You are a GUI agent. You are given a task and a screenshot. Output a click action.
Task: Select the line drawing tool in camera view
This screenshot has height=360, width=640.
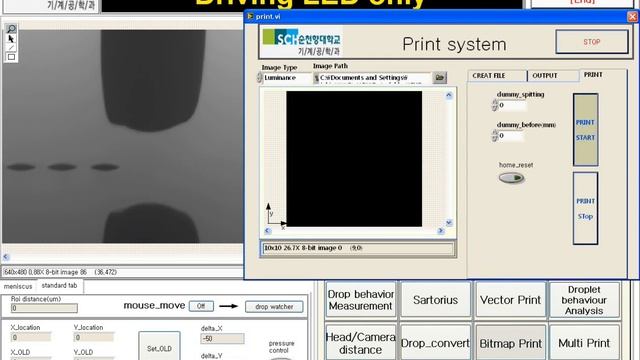11,48
